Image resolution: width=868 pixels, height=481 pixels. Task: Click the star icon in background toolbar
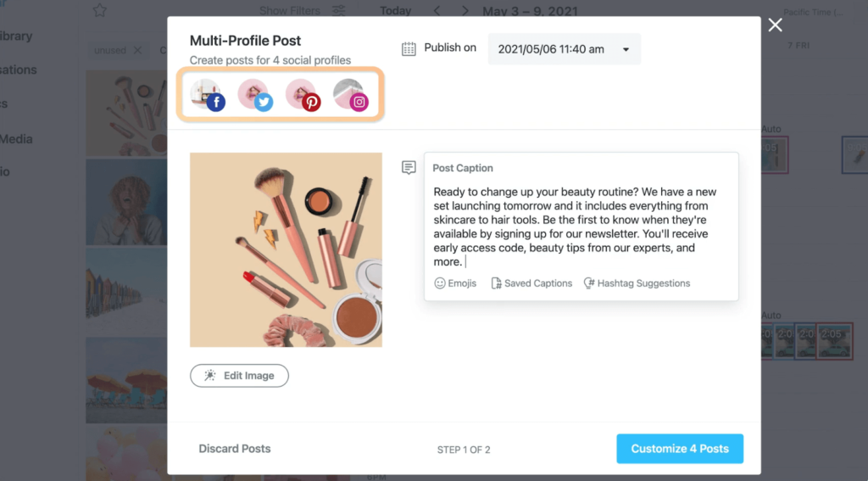click(x=100, y=10)
